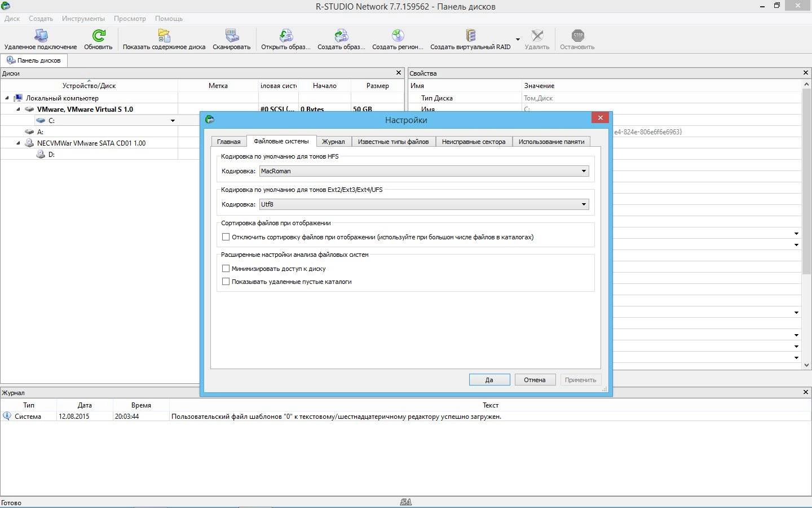The height and width of the screenshot is (508, 812).
Task: Select the Панель дисков tab
Action: pyautogui.click(x=34, y=60)
